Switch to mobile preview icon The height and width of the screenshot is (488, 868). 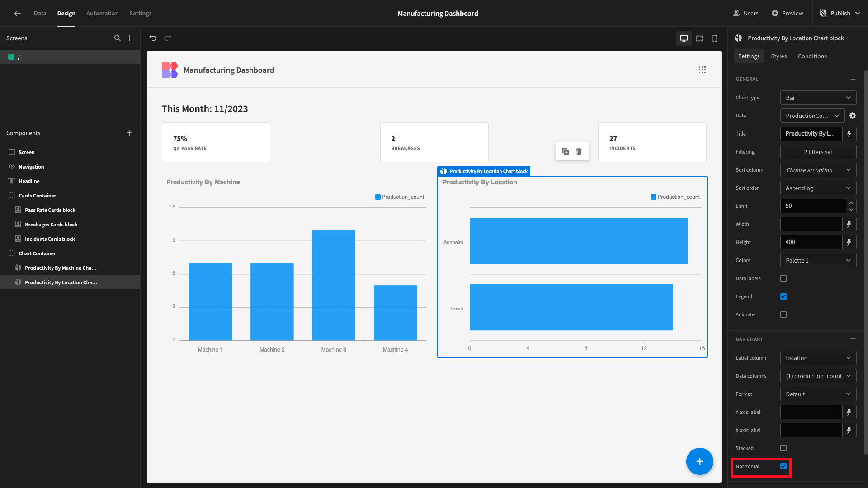pos(715,38)
